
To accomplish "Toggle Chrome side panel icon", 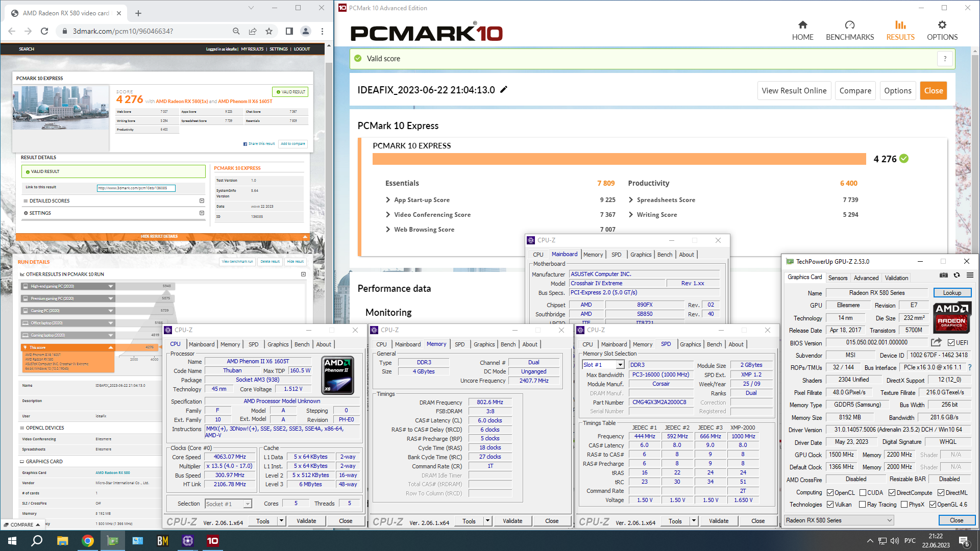I will [x=289, y=31].
